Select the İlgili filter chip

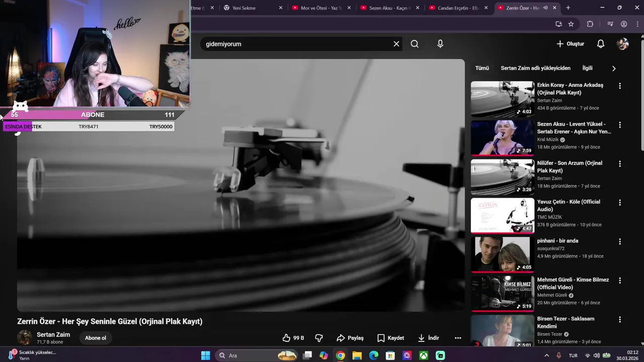(587, 68)
